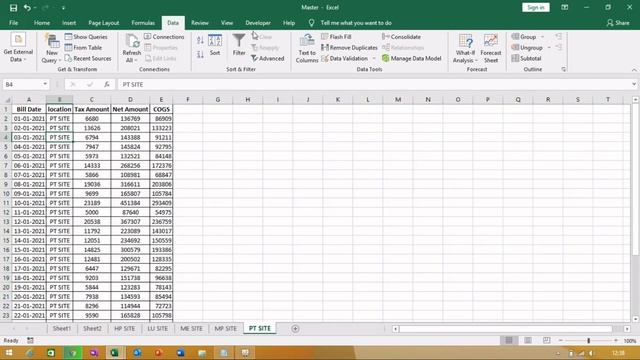Viewport: 640px width, 360px height.
Task: Sort Z to A descending
Action: [200, 54]
